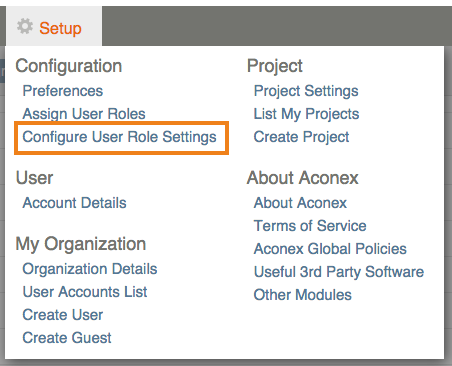
Task: Select Other Modules link
Action: pos(303,295)
